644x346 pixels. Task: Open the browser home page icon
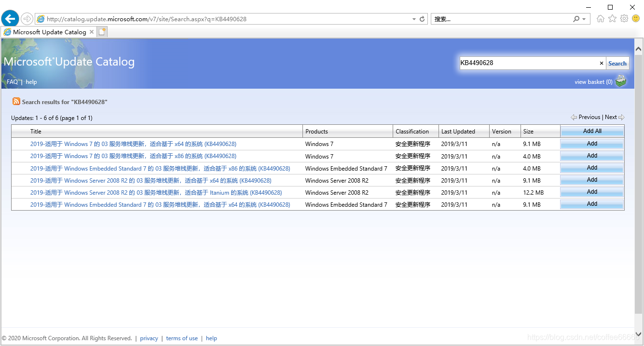click(601, 19)
